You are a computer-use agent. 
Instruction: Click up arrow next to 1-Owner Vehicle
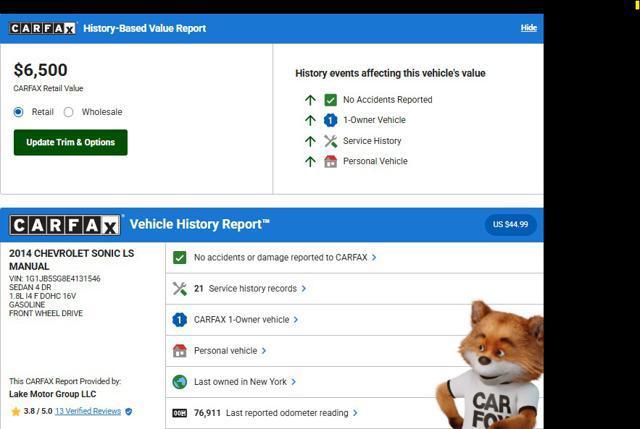coord(310,120)
